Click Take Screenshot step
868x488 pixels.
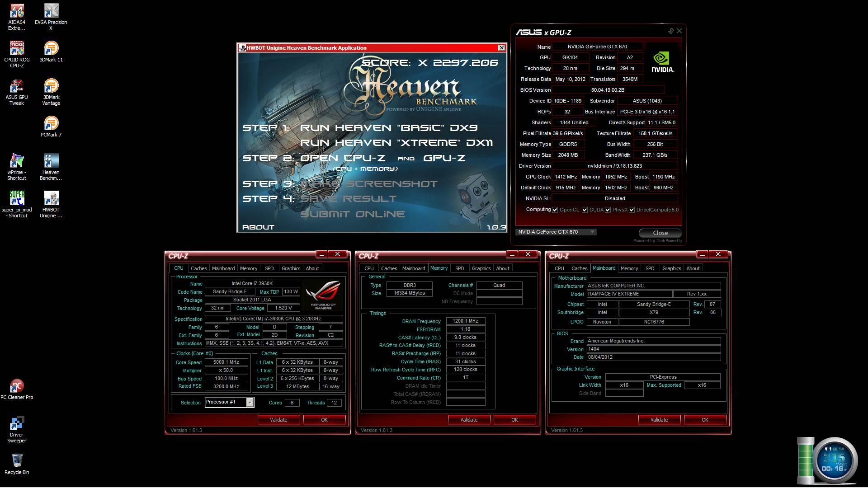tap(369, 183)
